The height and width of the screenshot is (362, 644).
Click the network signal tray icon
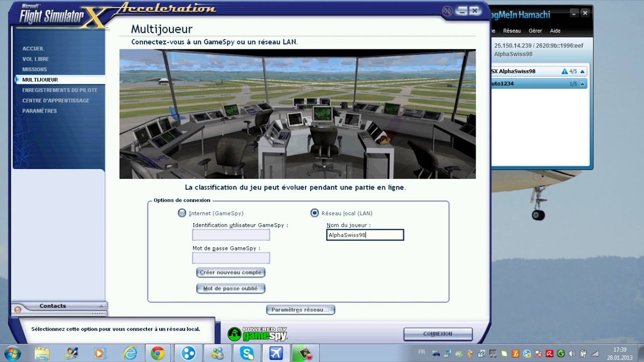point(595,353)
